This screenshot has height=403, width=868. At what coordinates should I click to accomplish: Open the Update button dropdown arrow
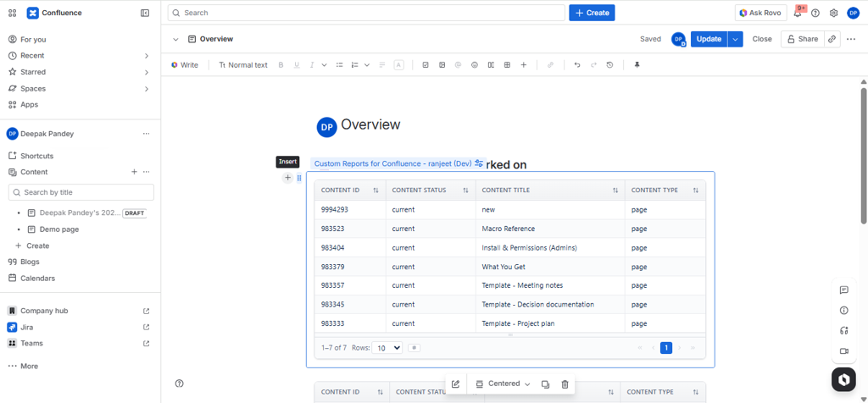(x=735, y=39)
